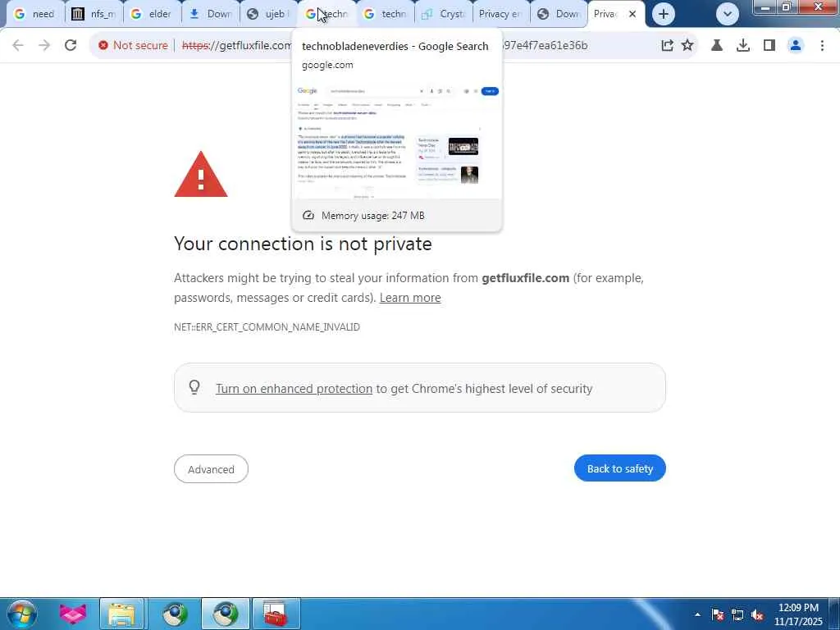Reload the page with refresh icon
Viewport: 840px width, 630px height.
tap(71, 46)
